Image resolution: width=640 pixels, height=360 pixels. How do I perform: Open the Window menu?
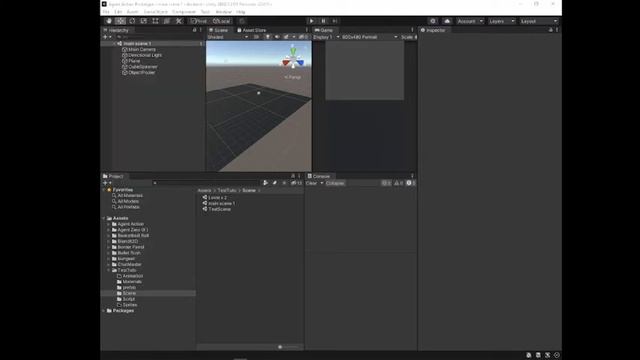point(223,12)
